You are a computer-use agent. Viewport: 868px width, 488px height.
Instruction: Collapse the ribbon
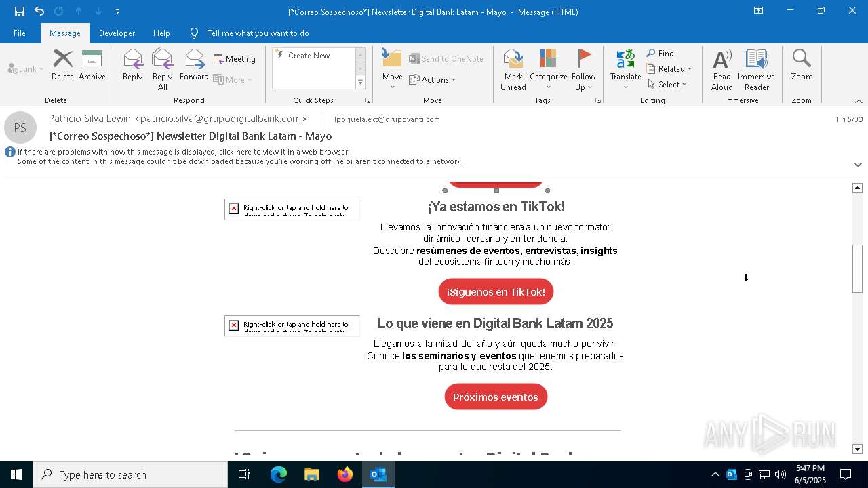coord(859,101)
